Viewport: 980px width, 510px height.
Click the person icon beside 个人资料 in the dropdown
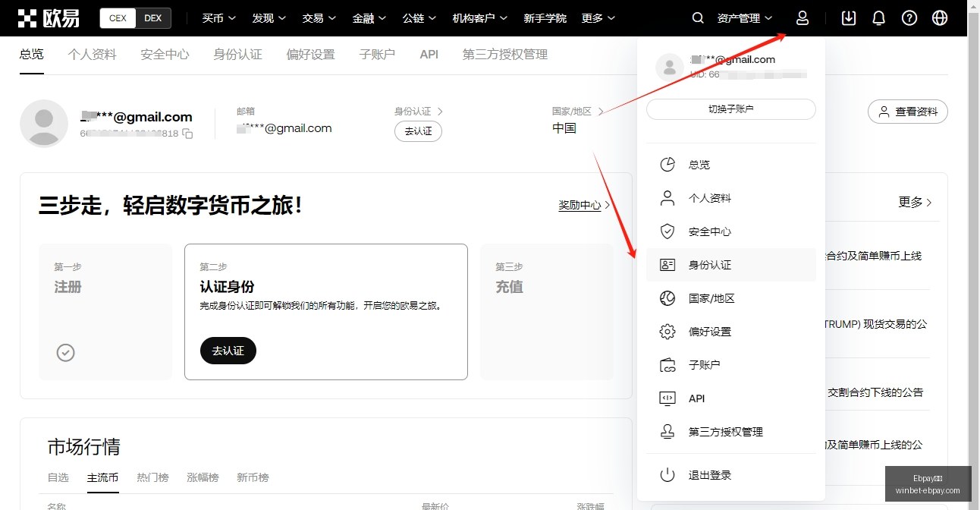coord(667,198)
